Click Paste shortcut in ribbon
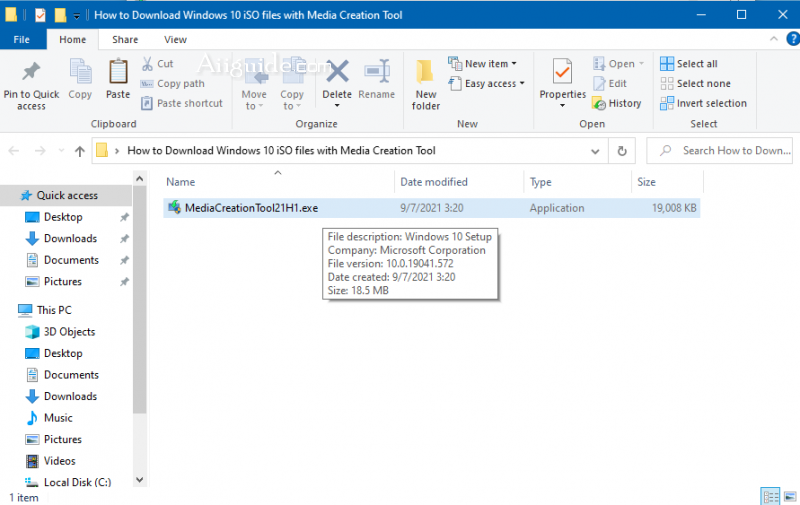The height and width of the screenshot is (505, 800). click(182, 104)
